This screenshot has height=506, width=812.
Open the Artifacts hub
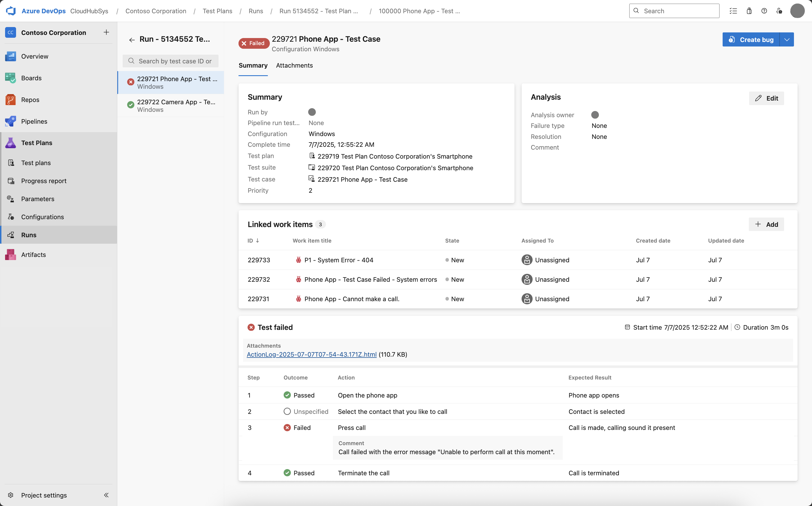[x=33, y=255]
